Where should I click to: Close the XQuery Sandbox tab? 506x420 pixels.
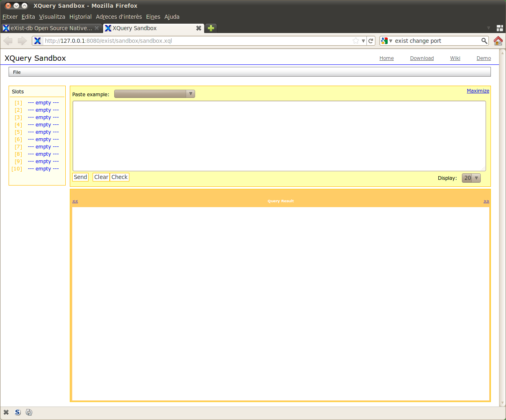[x=199, y=28]
